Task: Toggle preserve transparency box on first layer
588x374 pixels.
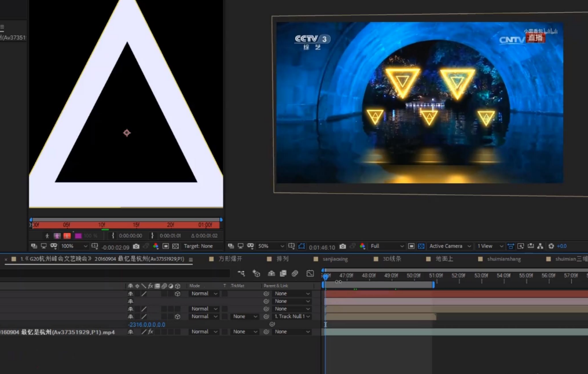Action: point(225,294)
